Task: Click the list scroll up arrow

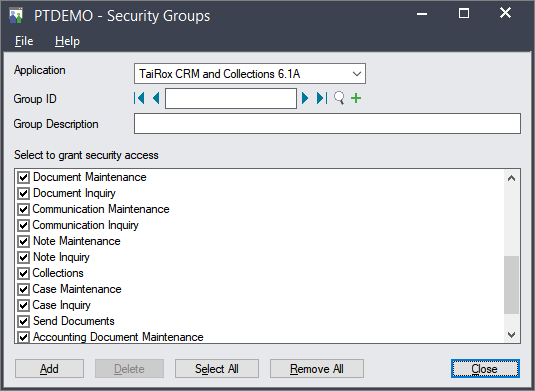Action: pyautogui.click(x=511, y=178)
